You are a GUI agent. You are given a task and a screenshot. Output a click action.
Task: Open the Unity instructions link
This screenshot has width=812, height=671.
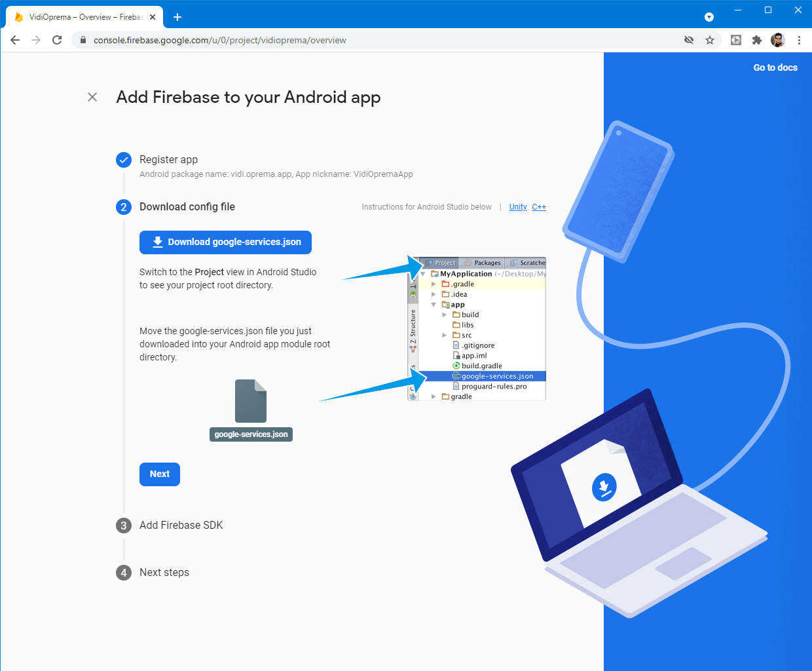pyautogui.click(x=518, y=207)
